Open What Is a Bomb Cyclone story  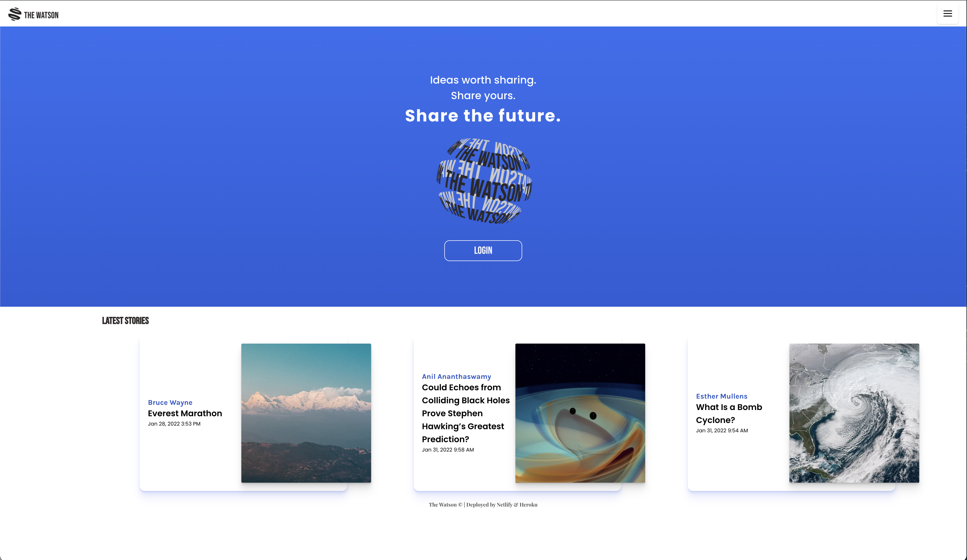tap(729, 413)
